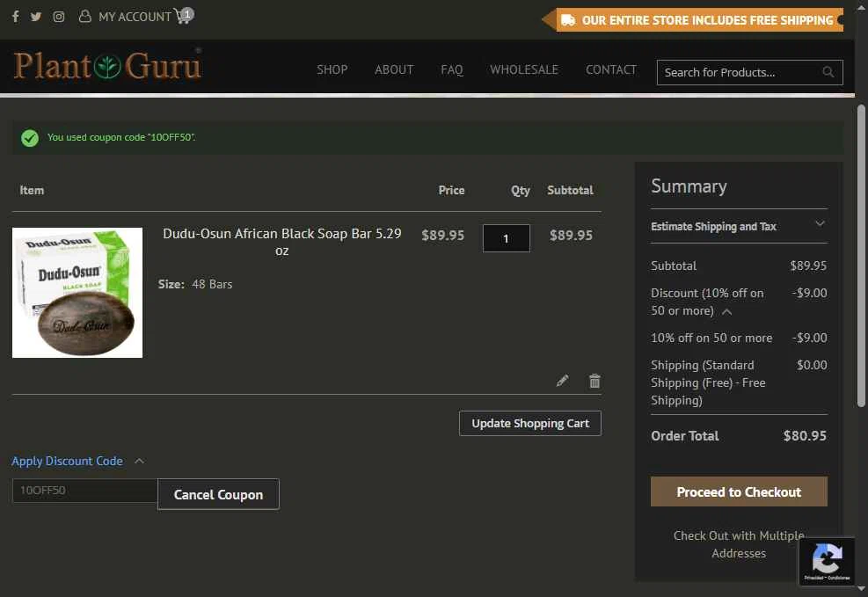Open the Dudu-Osun soap product thumbnail
The height and width of the screenshot is (597, 868).
click(x=77, y=293)
